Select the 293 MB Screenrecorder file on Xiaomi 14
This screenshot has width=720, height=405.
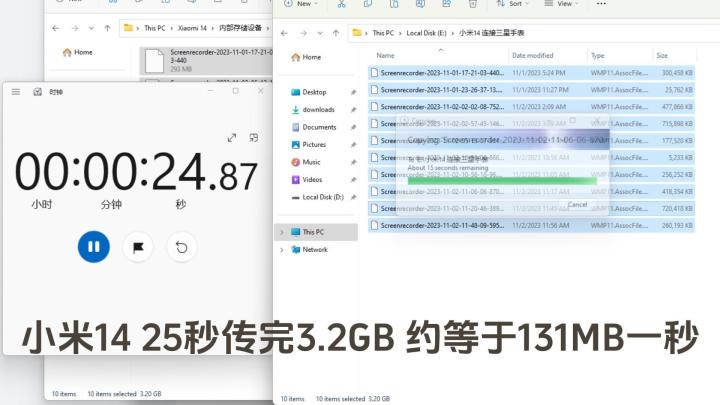click(x=206, y=61)
